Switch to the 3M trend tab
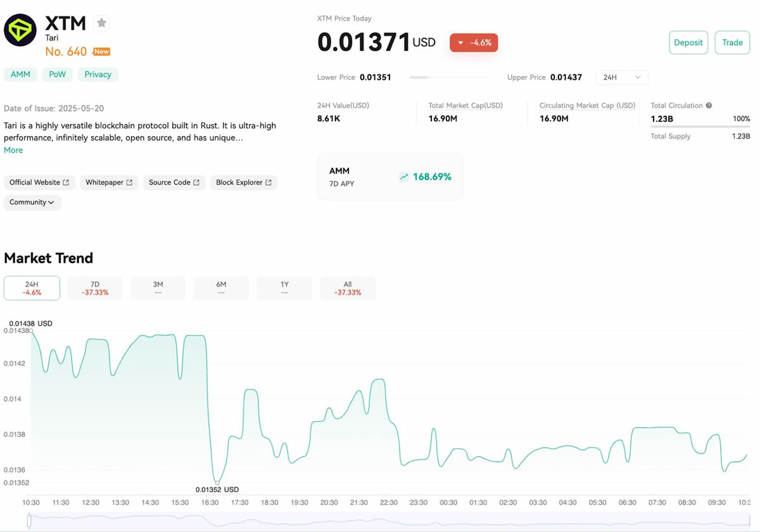 click(158, 288)
